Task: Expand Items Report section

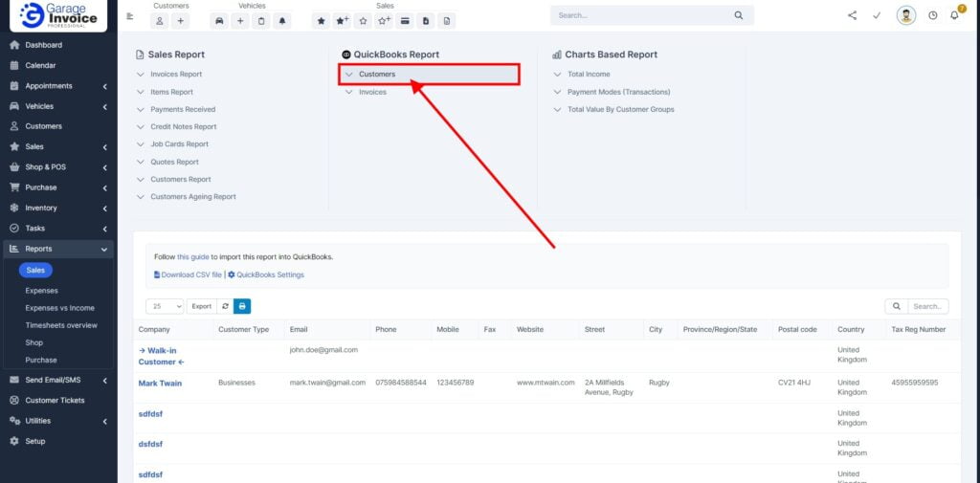Action: [171, 92]
